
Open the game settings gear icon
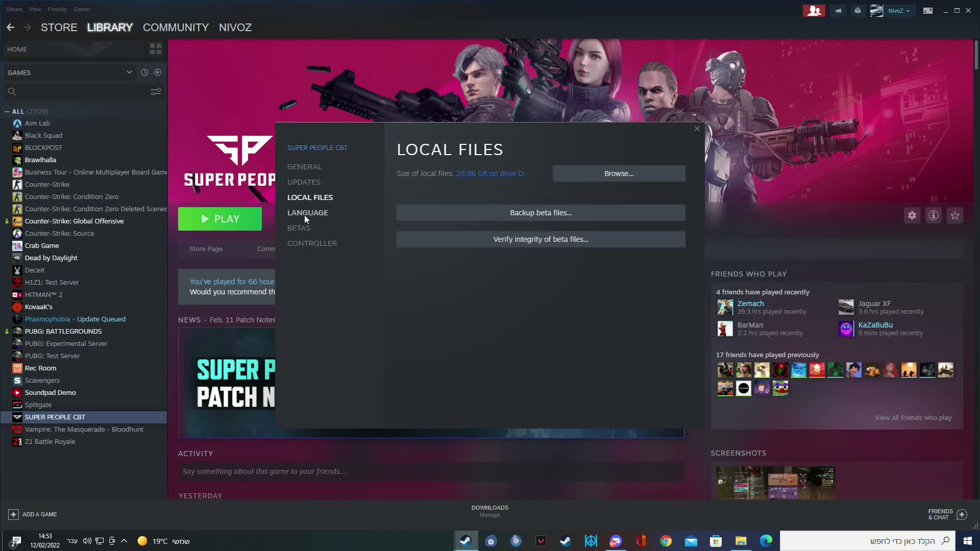pos(912,215)
